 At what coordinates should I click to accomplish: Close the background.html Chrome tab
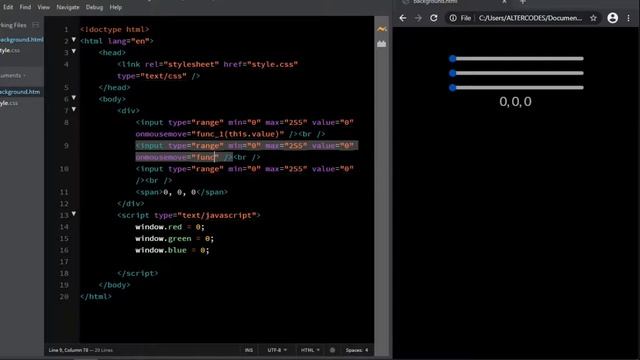[504, 2]
